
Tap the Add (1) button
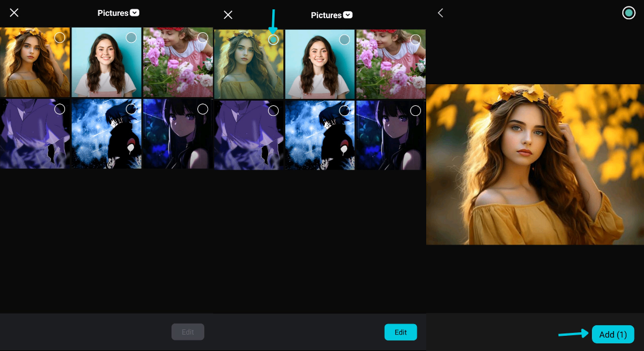(x=613, y=334)
